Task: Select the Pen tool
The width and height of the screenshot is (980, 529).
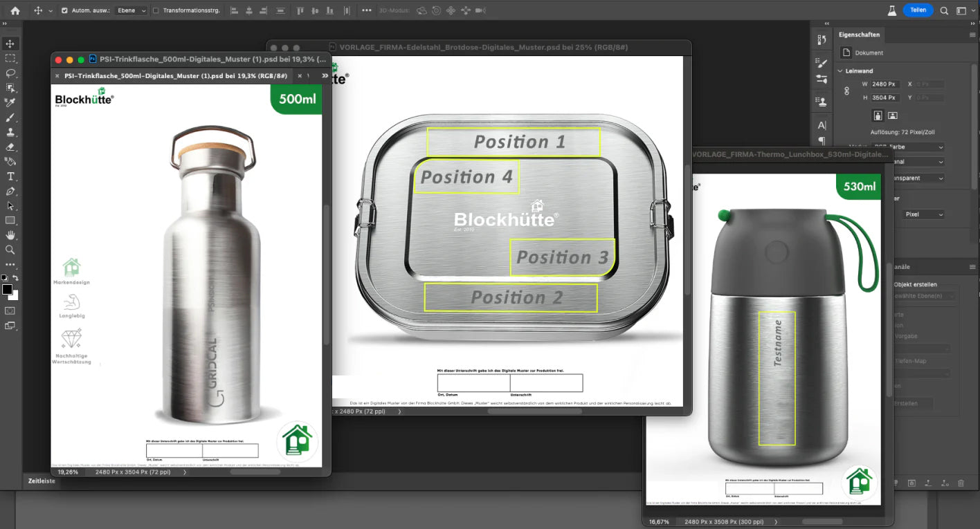Action: click(10, 191)
